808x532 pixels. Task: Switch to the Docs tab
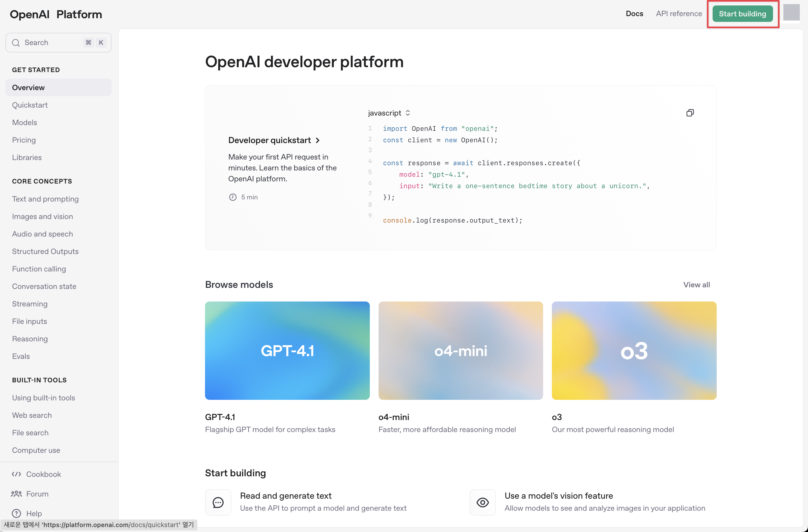[x=634, y=14]
